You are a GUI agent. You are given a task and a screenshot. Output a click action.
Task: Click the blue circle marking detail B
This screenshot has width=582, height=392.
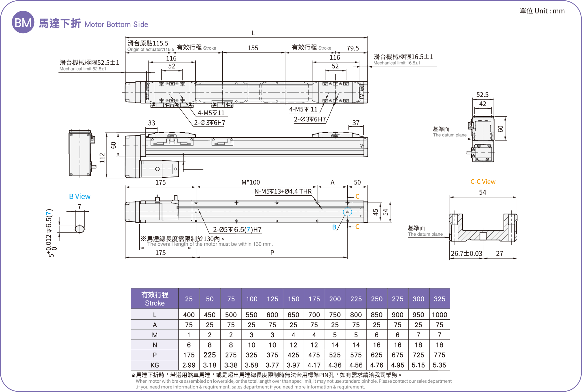click(x=348, y=212)
